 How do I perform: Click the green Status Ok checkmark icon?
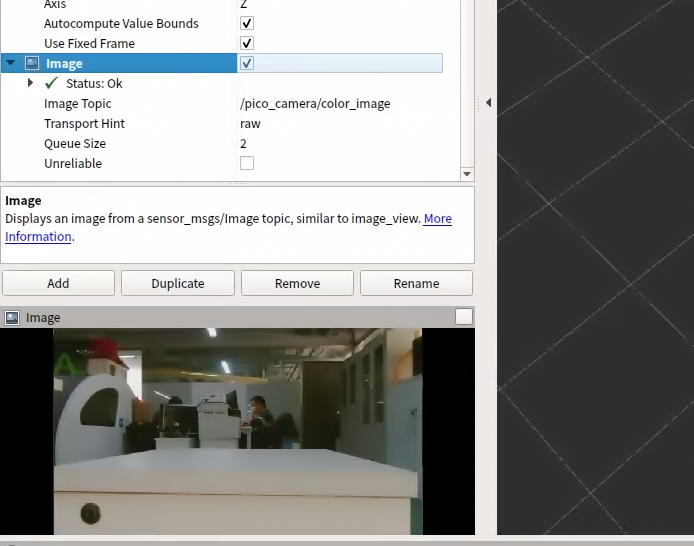(52, 83)
